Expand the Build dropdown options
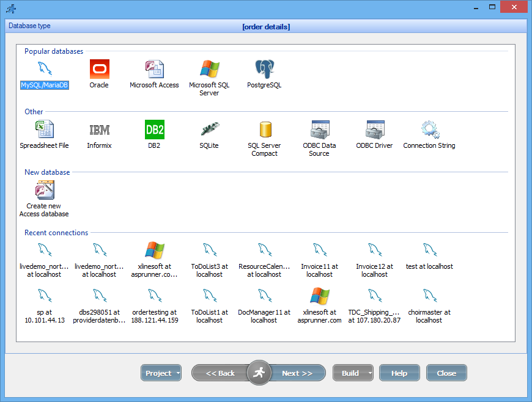Viewport: 532px width, 402px height. (x=353, y=373)
